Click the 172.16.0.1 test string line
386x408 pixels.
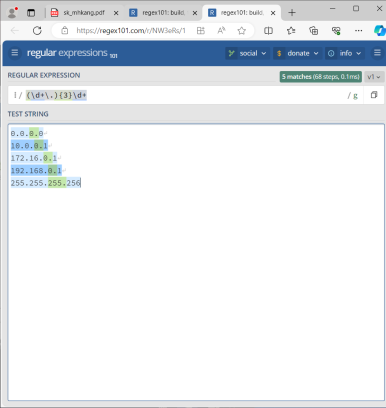click(34, 158)
